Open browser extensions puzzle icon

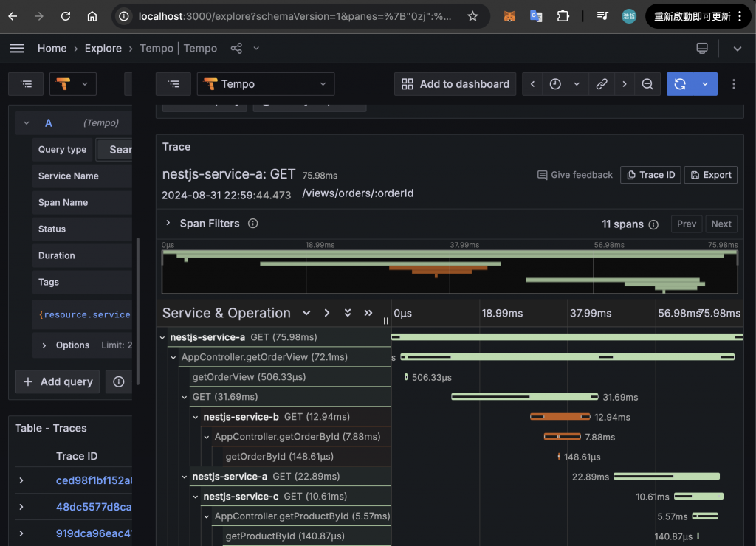pos(562,16)
